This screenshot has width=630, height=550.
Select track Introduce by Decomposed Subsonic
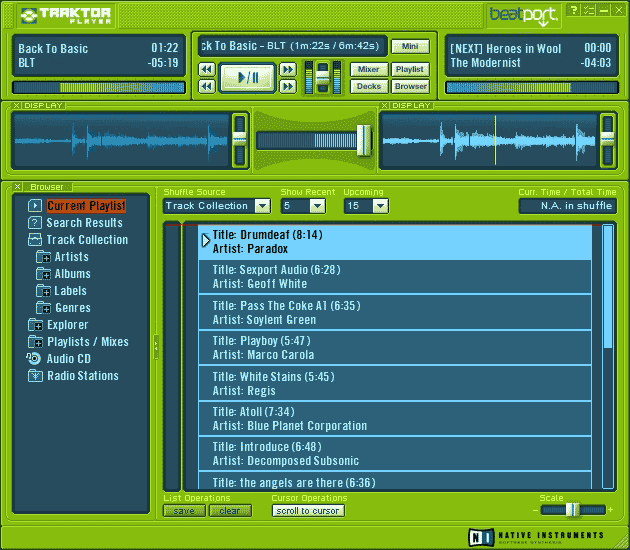pyautogui.click(x=395, y=454)
